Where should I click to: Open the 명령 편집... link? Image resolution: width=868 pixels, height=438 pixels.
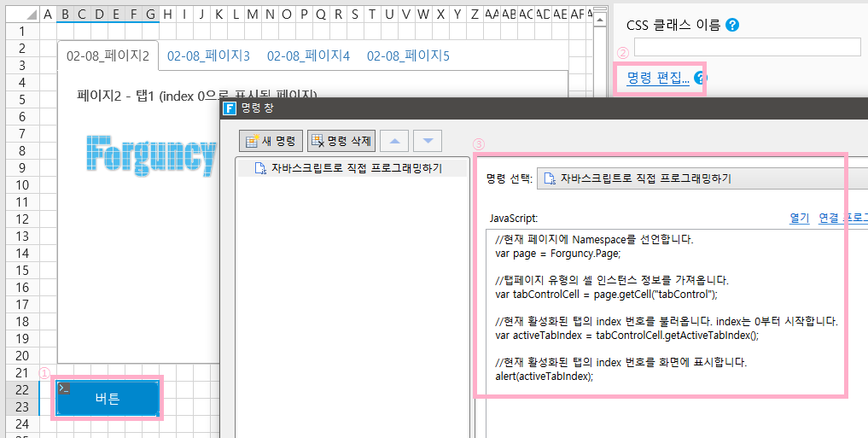[x=657, y=79]
